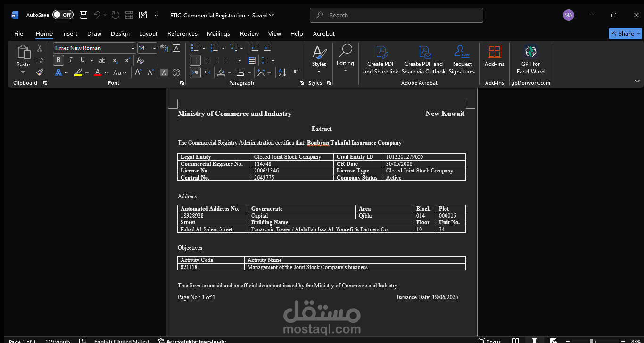Open the Mailings tab
The image size is (644, 343).
pos(218,33)
